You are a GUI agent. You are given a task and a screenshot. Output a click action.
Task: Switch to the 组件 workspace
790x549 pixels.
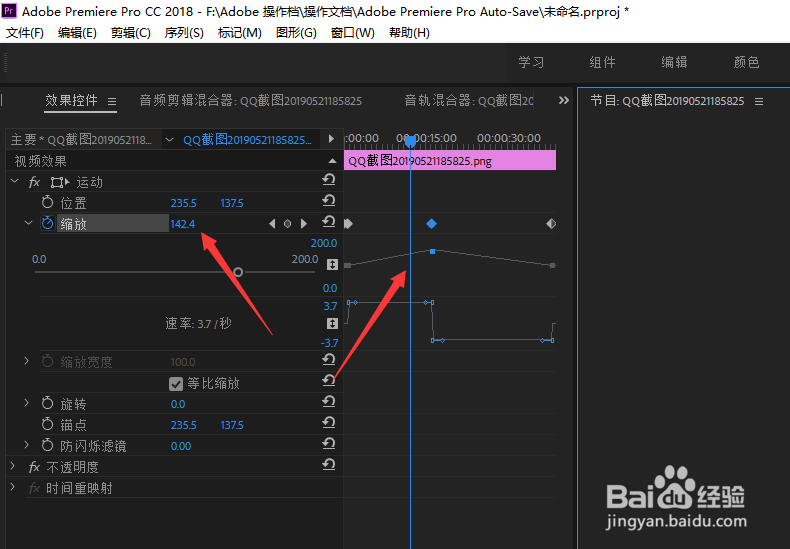603,62
